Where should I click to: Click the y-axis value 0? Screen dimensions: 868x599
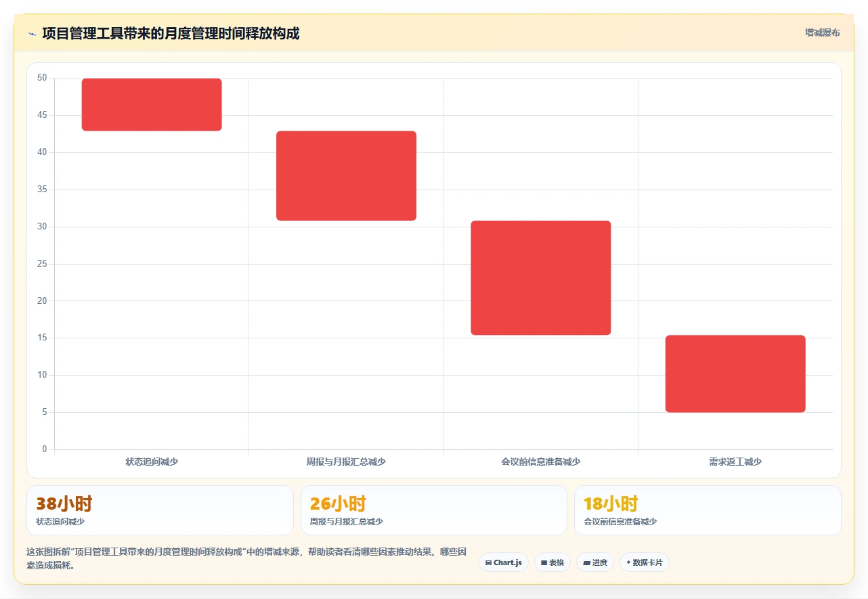pos(45,449)
